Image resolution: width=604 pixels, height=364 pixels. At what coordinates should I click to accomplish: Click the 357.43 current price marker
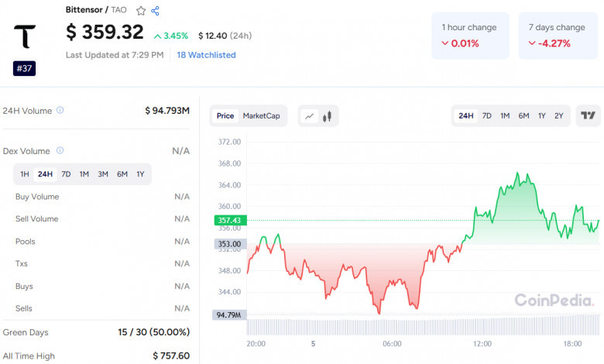(x=230, y=220)
